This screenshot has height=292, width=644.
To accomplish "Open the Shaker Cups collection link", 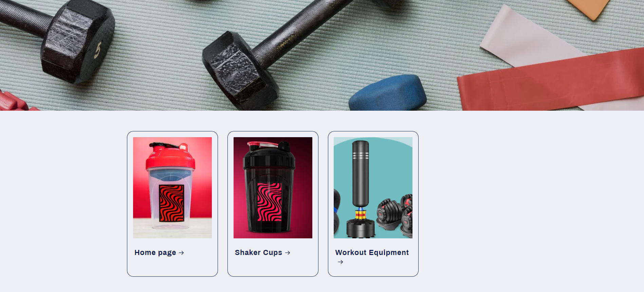I will tap(258, 253).
